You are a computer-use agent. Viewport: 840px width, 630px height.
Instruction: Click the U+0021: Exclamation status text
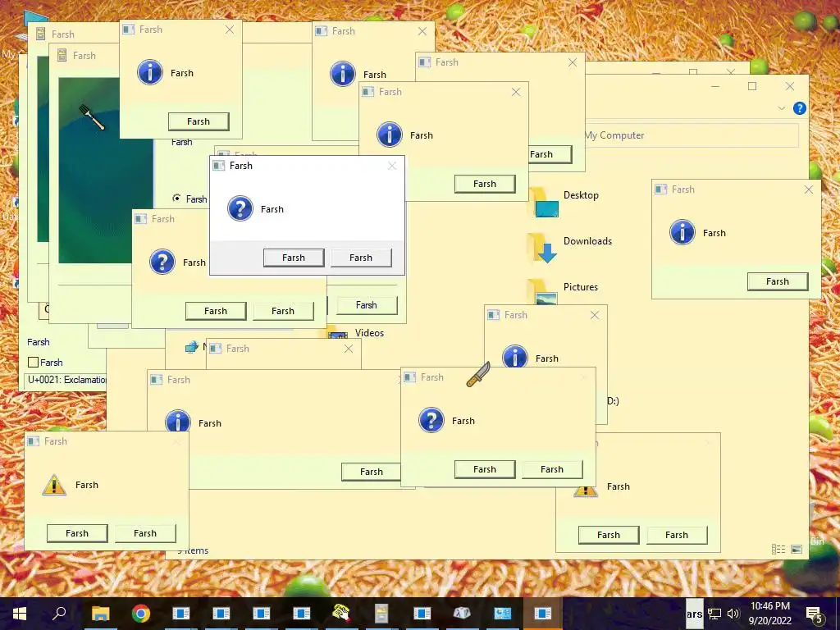[x=67, y=380]
